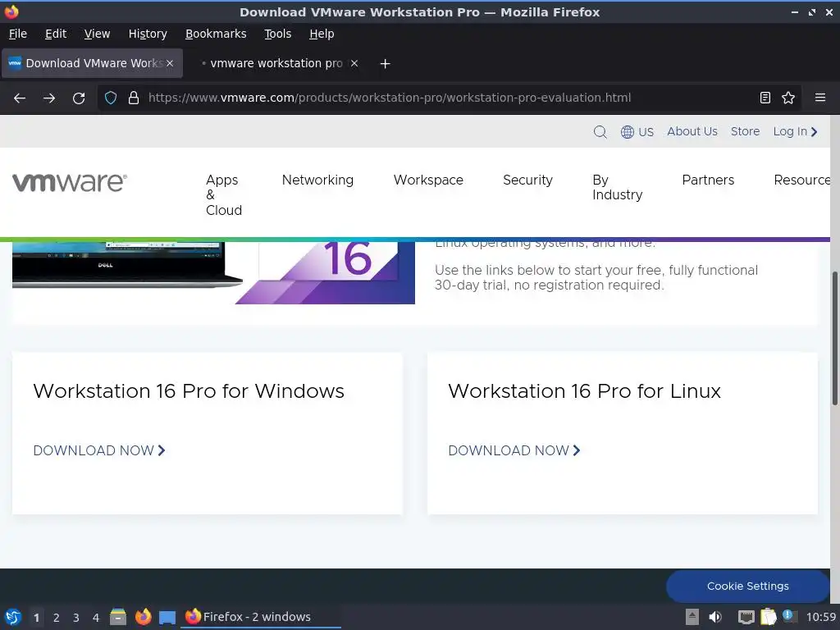Open the clipboard manager tray icon

[x=768, y=617]
